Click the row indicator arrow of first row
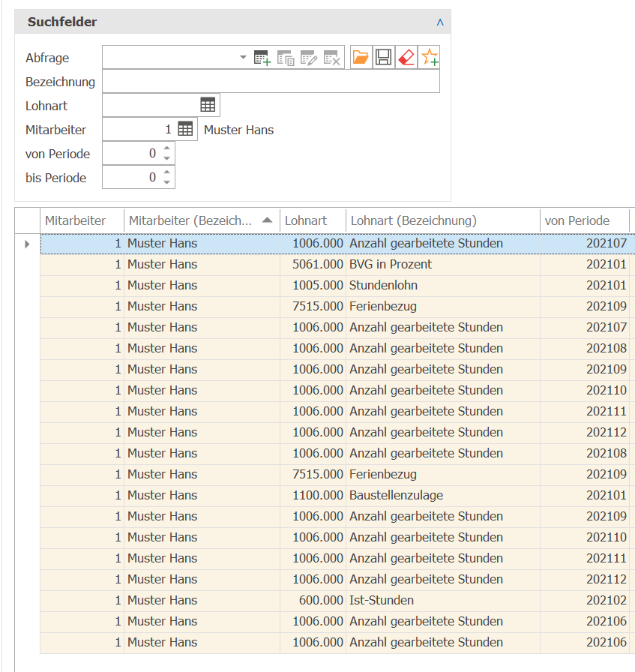The image size is (635, 672). pos(28,244)
